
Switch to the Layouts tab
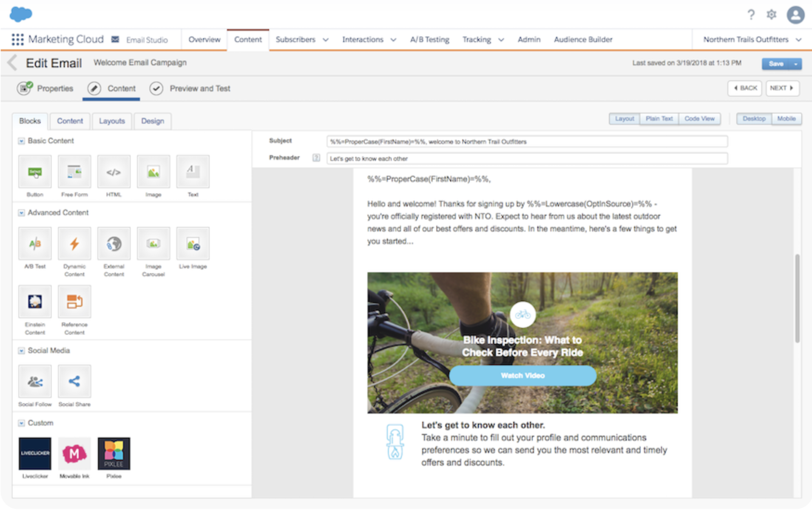coord(111,121)
